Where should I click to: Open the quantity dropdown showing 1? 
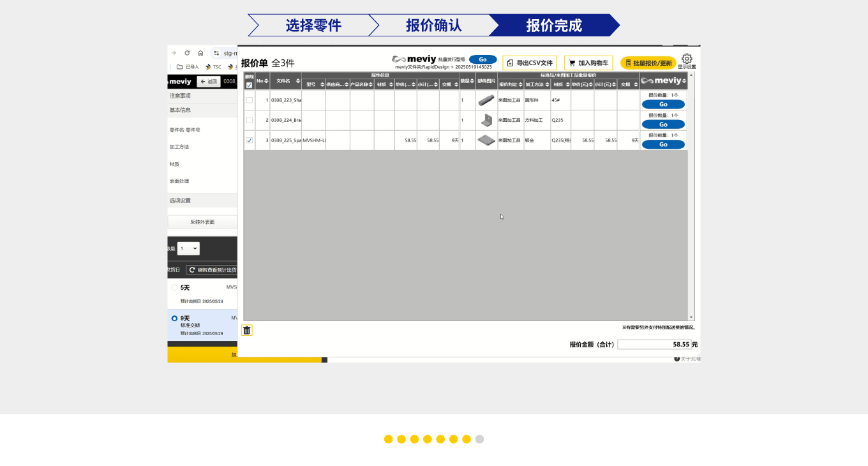click(188, 248)
